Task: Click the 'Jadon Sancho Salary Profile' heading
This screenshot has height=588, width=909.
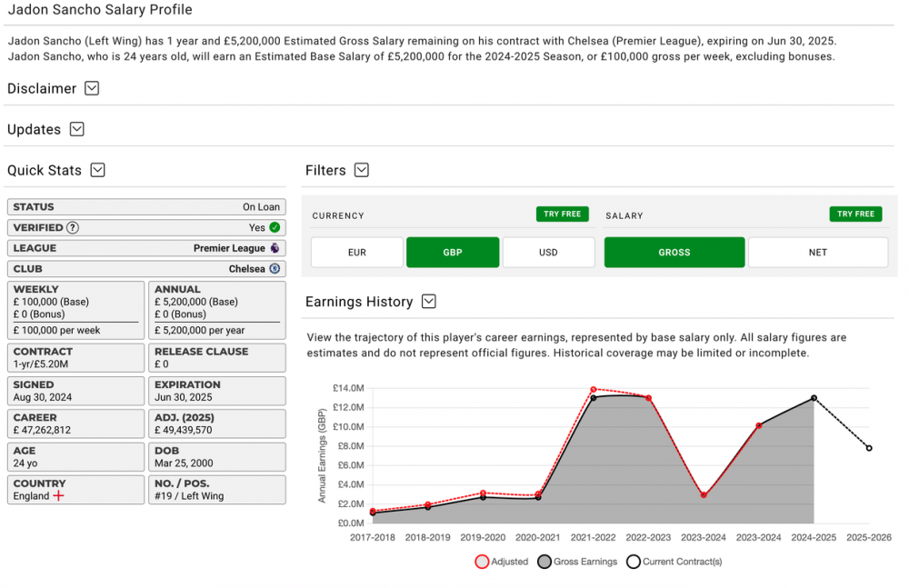Action: click(x=100, y=10)
